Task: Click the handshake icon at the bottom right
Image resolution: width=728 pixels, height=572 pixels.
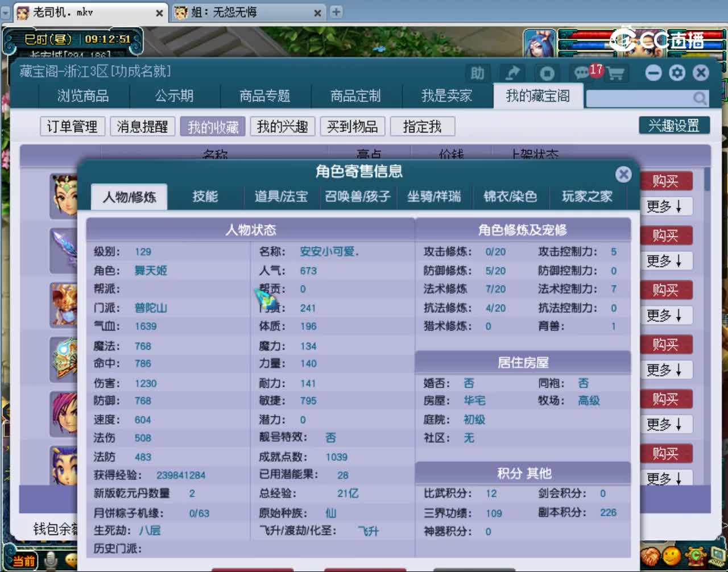Action: [650, 556]
